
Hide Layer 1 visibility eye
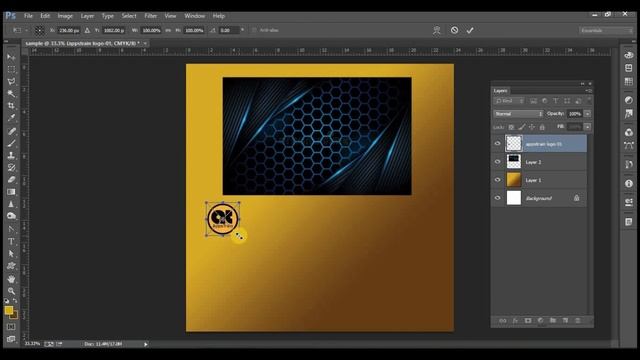pos(497,180)
